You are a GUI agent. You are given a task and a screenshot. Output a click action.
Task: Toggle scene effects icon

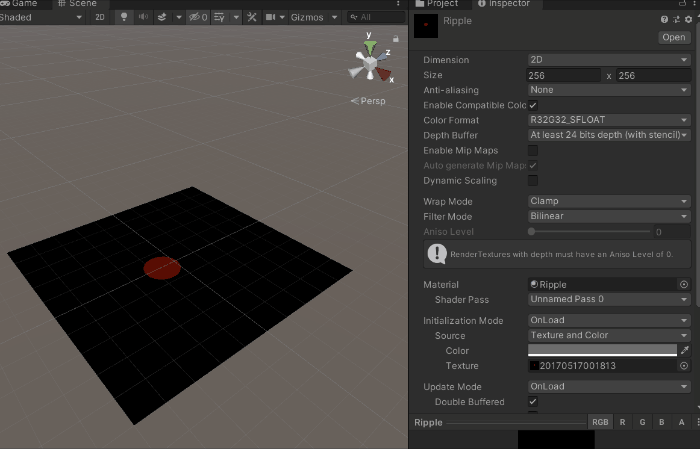162,17
